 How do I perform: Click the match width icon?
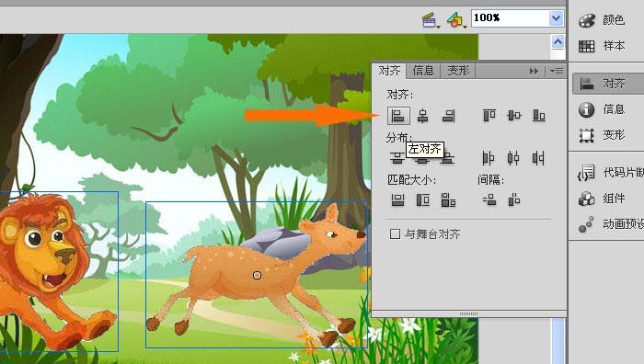[x=397, y=200]
